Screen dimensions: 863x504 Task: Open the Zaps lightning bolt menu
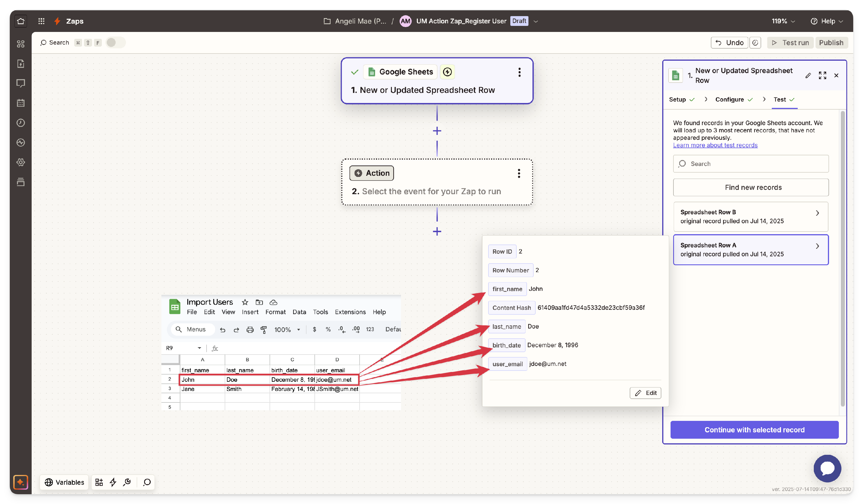(58, 21)
